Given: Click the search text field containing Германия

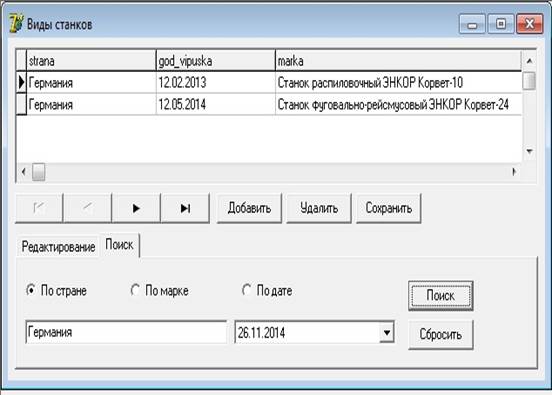Looking at the screenshot, I should tap(126, 332).
